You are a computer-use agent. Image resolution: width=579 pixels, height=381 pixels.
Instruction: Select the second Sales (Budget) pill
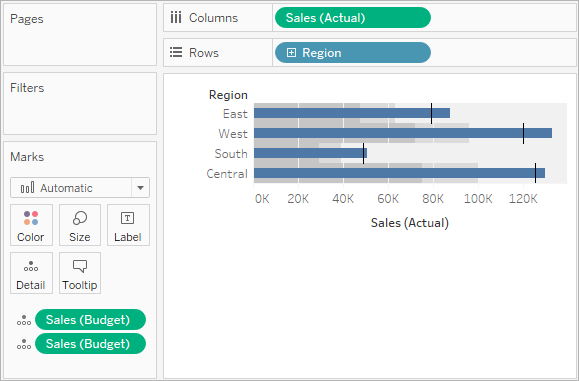tap(90, 344)
